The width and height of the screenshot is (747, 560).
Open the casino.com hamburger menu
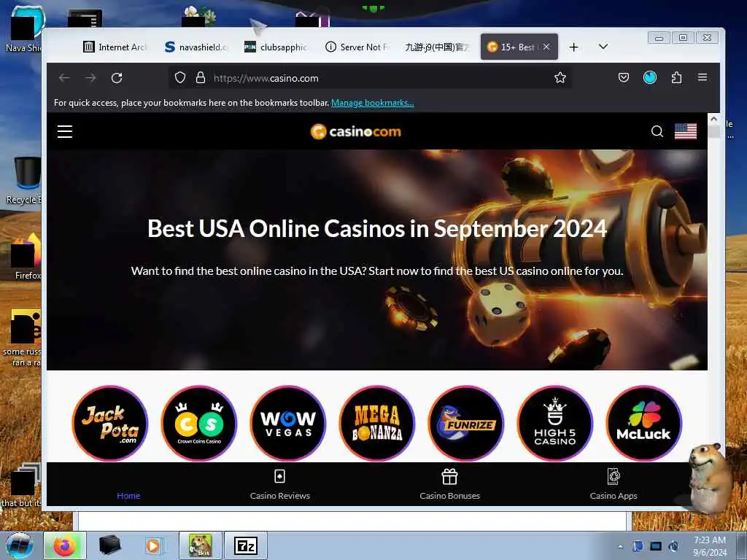pos(65,131)
